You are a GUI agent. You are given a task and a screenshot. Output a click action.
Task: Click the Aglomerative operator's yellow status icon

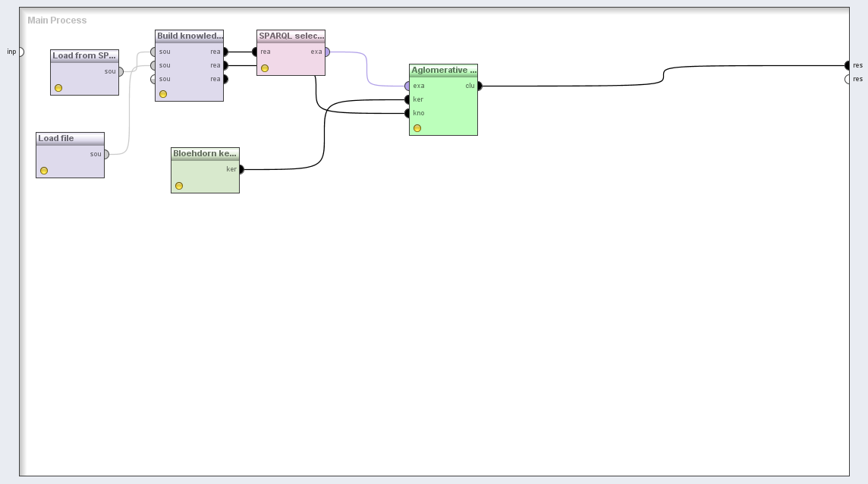[x=417, y=128]
